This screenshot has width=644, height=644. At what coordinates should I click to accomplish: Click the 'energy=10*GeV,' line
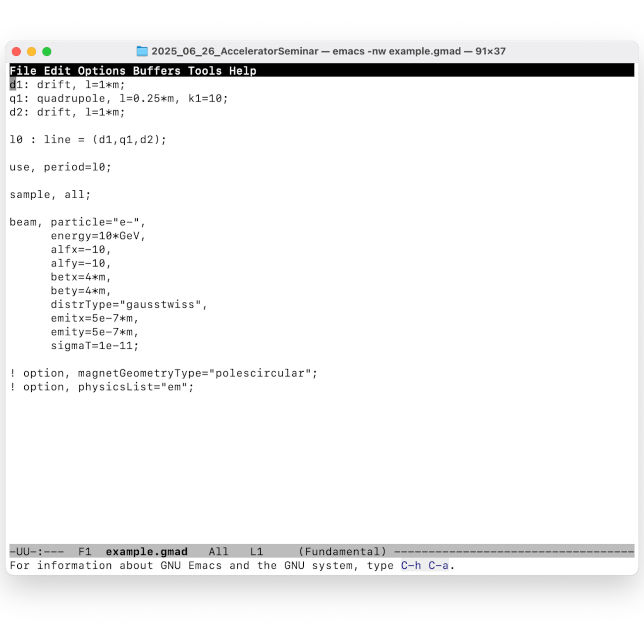pos(98,236)
